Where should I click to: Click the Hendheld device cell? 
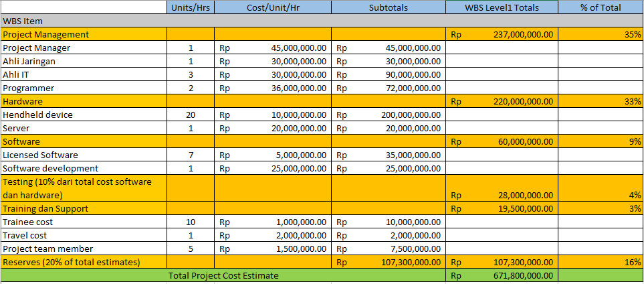(84, 115)
